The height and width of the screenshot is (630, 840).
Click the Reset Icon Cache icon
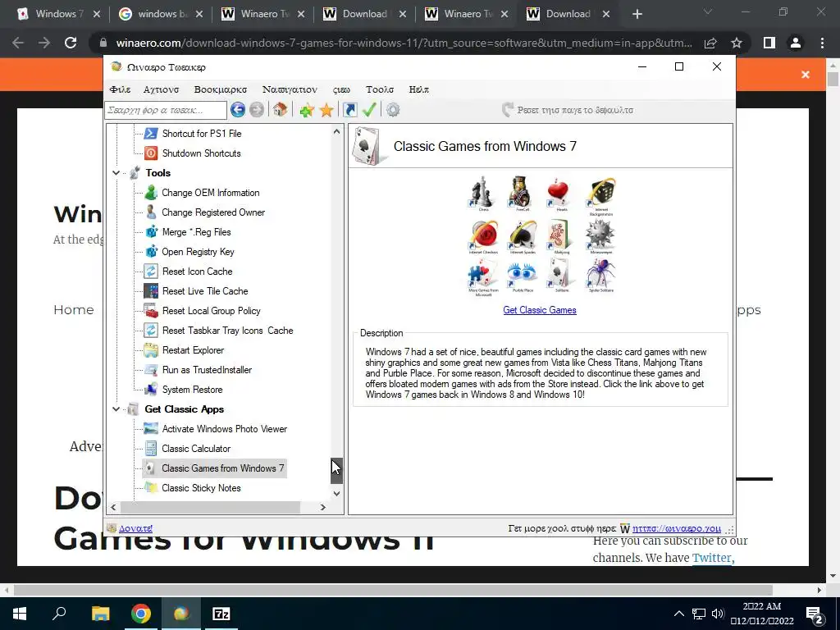[x=151, y=271]
